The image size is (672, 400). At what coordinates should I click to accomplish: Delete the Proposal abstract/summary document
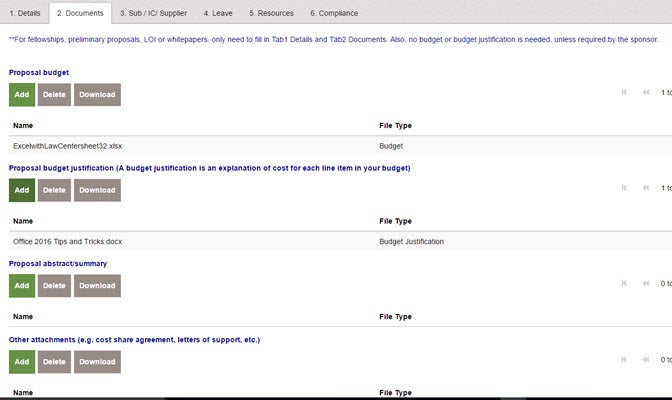click(54, 286)
